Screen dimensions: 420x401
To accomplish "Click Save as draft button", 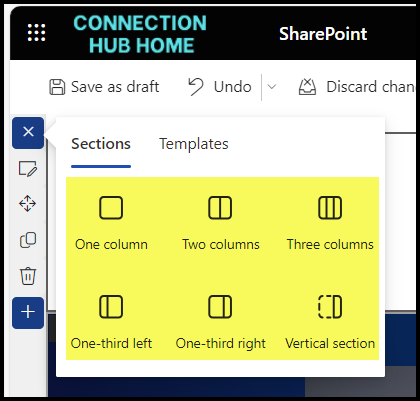I will pyautogui.click(x=104, y=87).
